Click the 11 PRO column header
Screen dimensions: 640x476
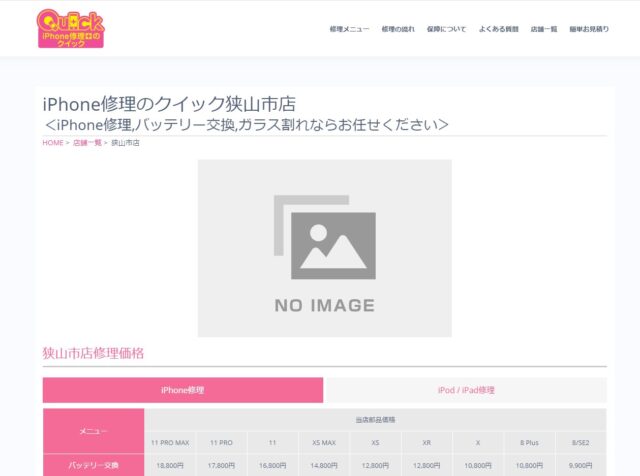pyautogui.click(x=221, y=443)
